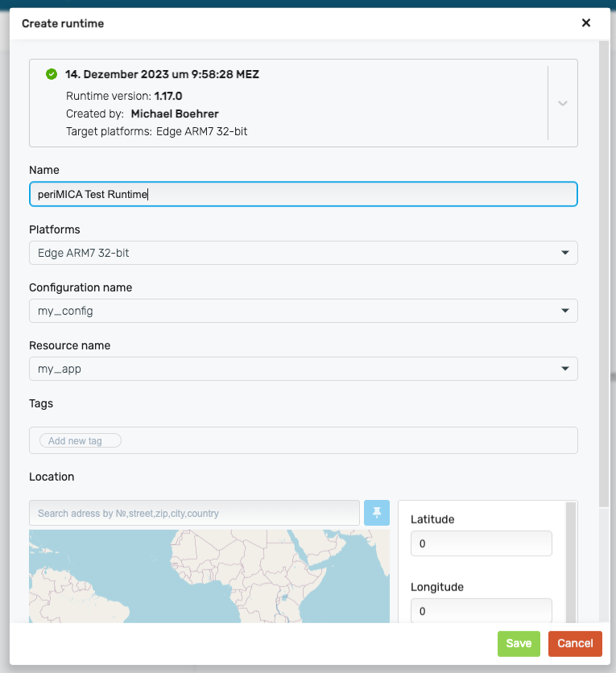616x673 pixels.
Task: Close the Create runtime dialog
Action: click(586, 23)
